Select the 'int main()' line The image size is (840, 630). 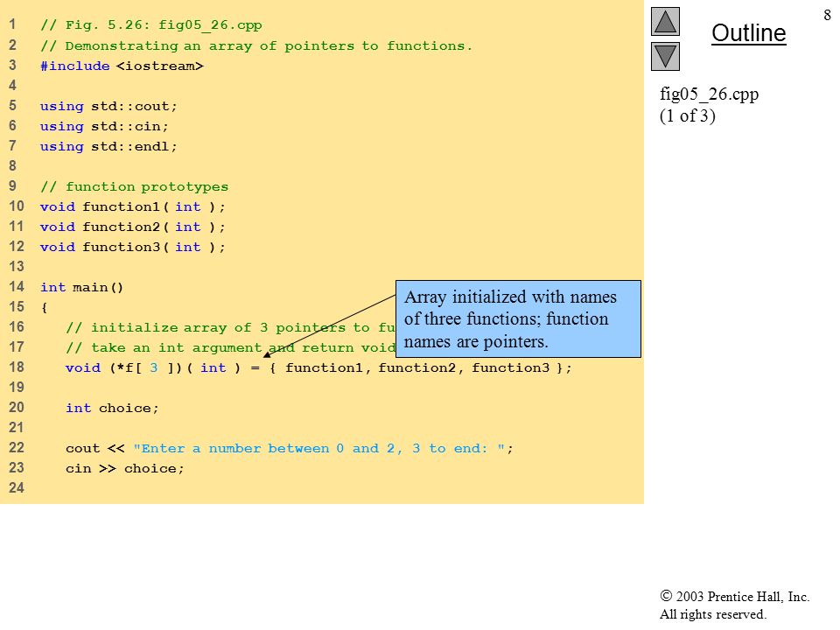[81, 287]
